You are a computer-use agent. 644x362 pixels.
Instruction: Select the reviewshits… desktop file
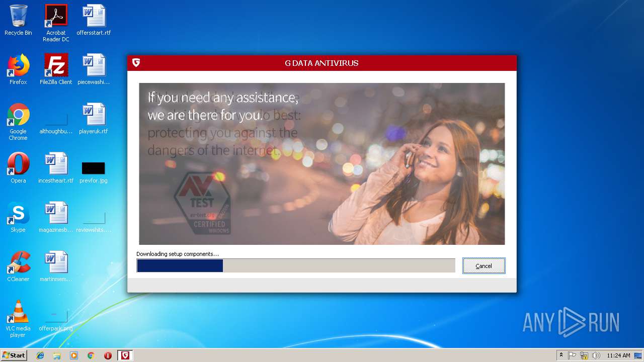pyautogui.click(x=94, y=220)
